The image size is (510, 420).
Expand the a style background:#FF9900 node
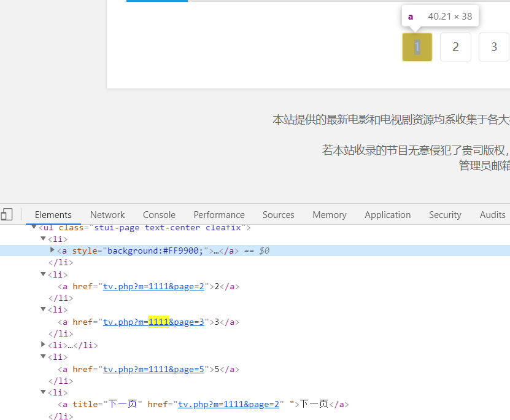pyautogui.click(x=52, y=250)
